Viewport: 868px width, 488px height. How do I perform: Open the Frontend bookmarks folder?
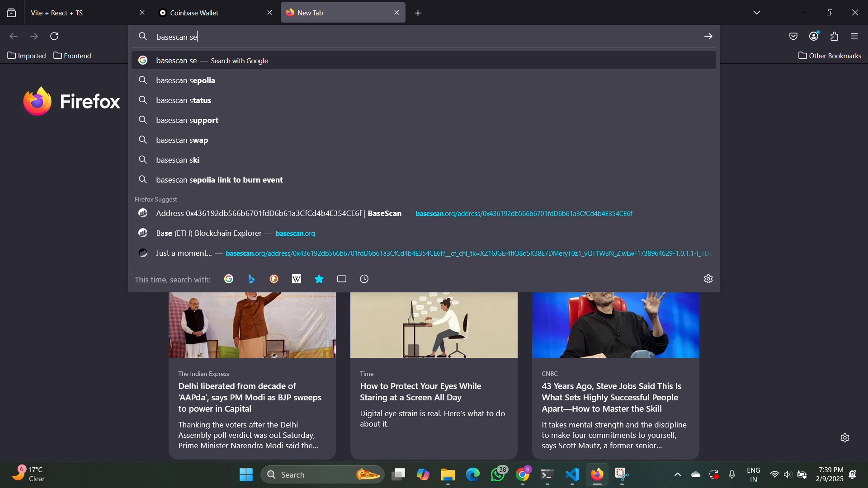[x=72, y=56]
